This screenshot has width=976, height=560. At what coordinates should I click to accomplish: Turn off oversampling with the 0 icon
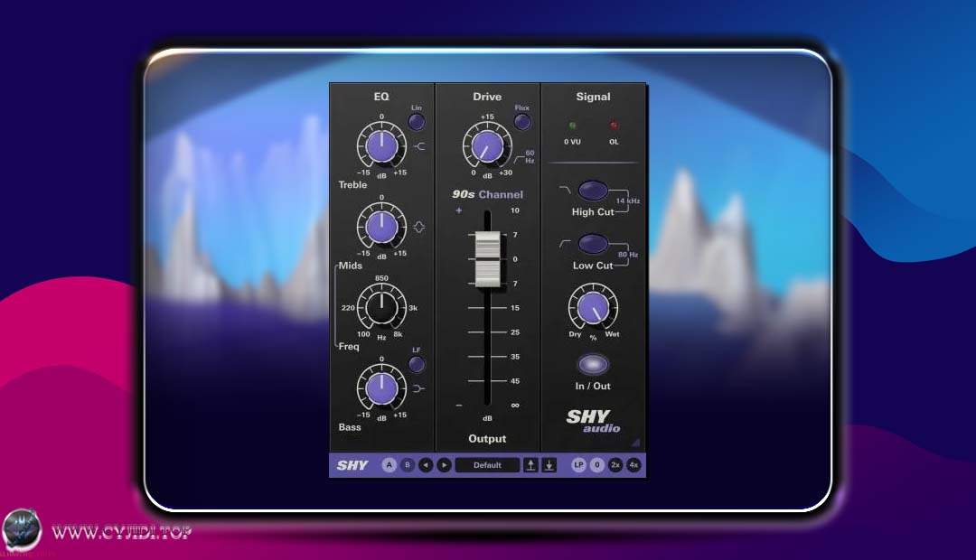click(x=596, y=464)
